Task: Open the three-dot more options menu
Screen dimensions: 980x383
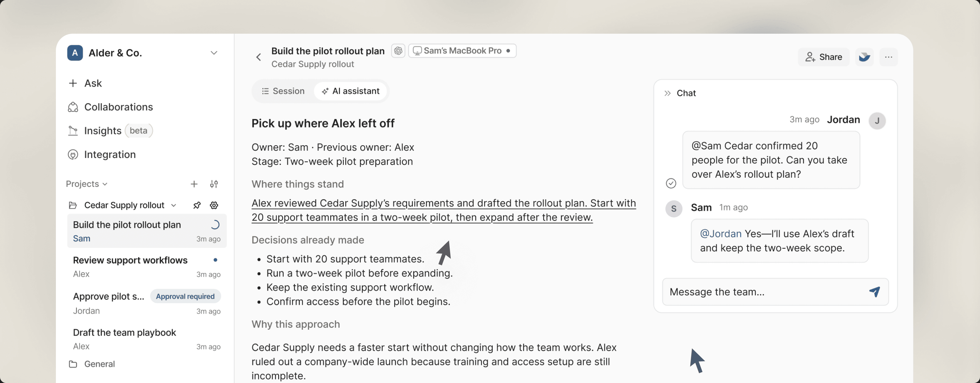Action: tap(889, 57)
